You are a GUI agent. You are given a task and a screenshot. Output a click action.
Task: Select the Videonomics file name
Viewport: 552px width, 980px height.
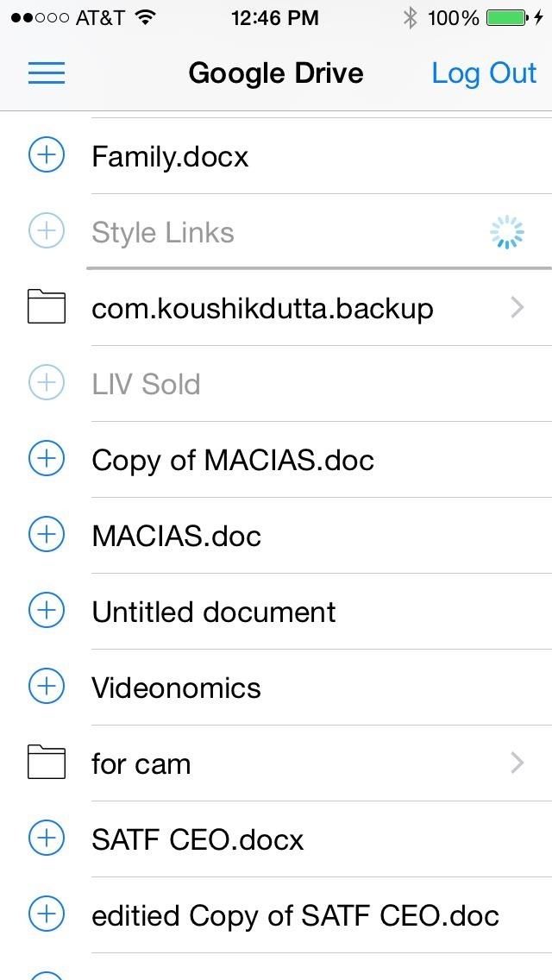tap(176, 688)
